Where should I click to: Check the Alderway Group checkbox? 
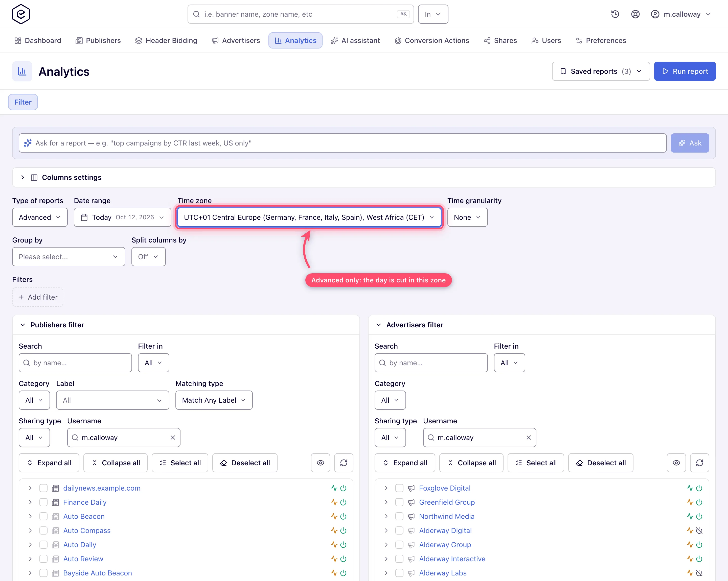click(399, 545)
